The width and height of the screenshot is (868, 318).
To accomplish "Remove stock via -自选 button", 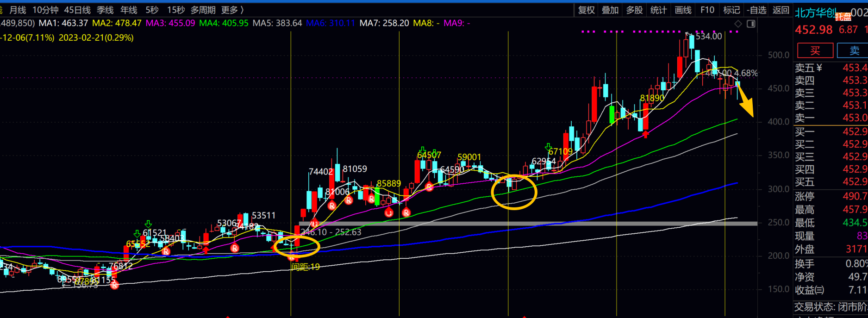I will tap(756, 10).
